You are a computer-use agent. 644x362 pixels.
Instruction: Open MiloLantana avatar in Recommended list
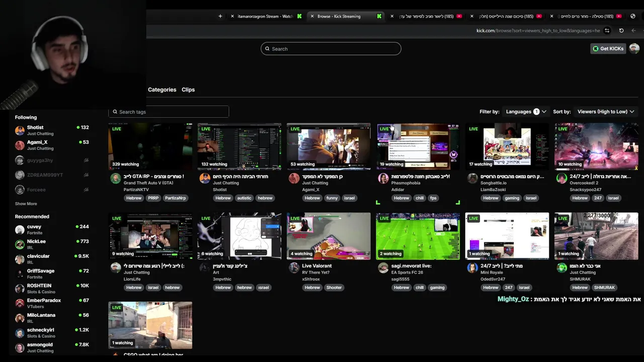pyautogui.click(x=20, y=318)
